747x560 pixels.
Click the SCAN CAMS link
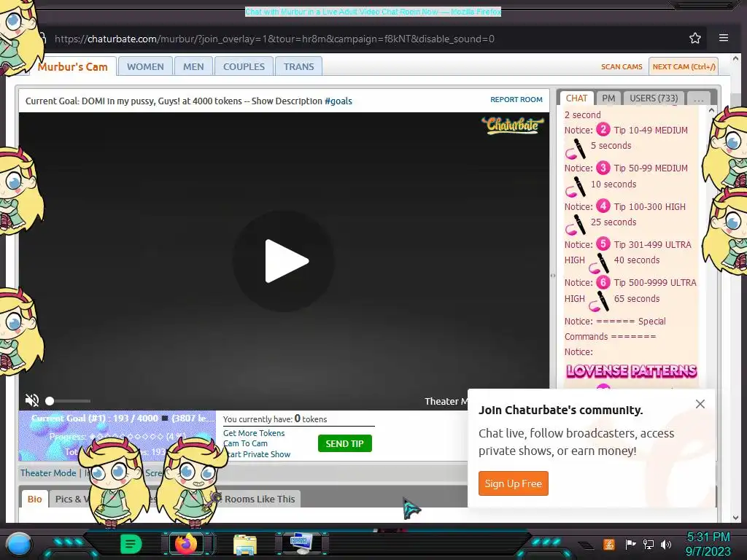(x=622, y=66)
